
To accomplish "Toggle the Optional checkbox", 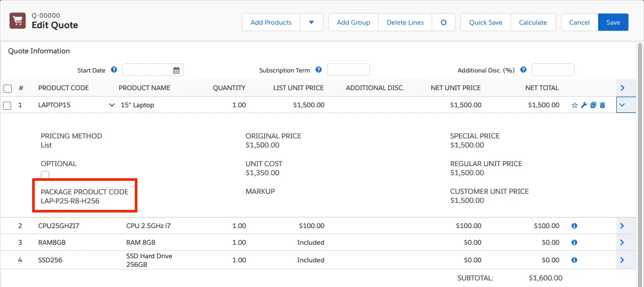I will coord(45,175).
